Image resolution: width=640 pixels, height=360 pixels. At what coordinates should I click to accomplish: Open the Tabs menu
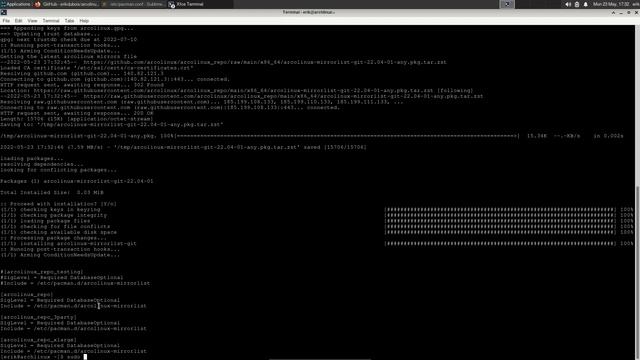69,20
